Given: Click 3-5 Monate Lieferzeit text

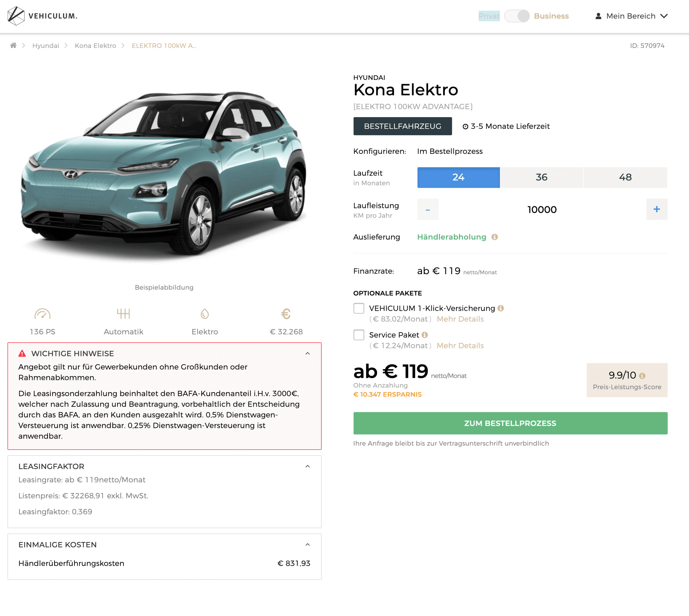Looking at the screenshot, I should pyautogui.click(x=510, y=126).
